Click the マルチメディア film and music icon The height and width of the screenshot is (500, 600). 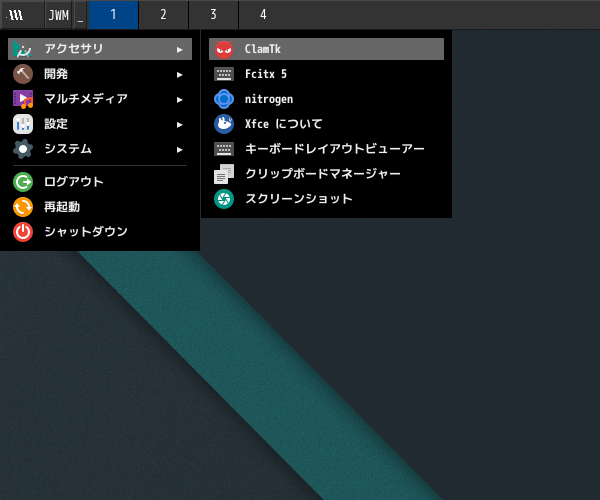point(23,99)
